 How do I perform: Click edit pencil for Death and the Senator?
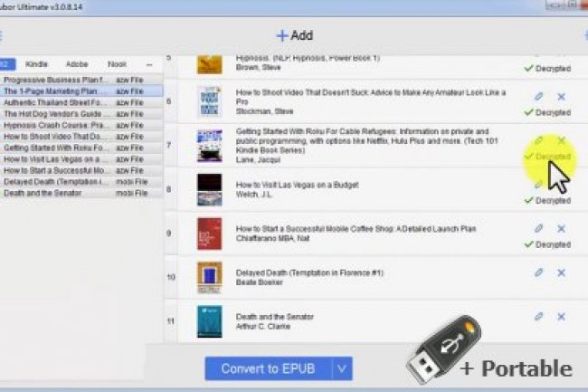coord(539,317)
